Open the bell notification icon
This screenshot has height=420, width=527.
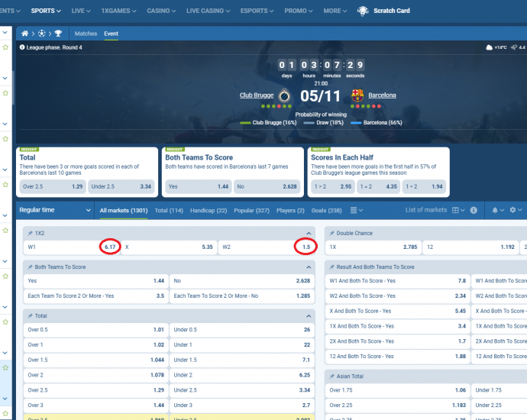pyautogui.click(x=495, y=210)
